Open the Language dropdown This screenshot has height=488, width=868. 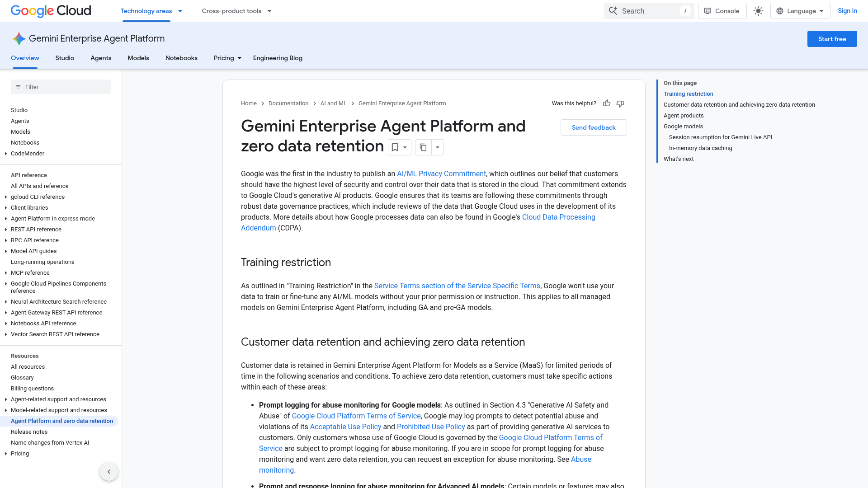pos(800,11)
